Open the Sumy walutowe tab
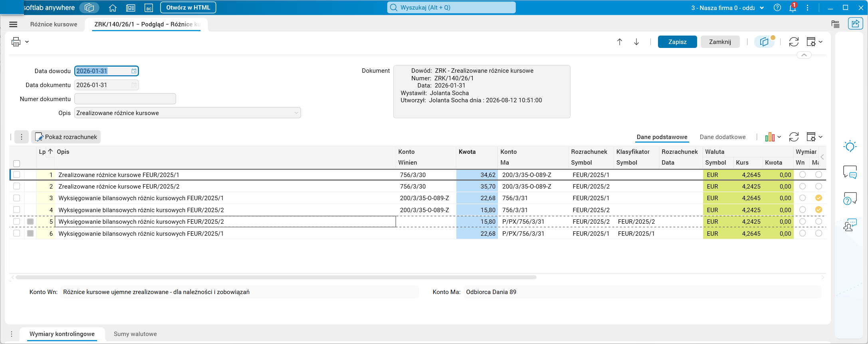Image resolution: width=868 pixels, height=344 pixels. click(x=135, y=334)
